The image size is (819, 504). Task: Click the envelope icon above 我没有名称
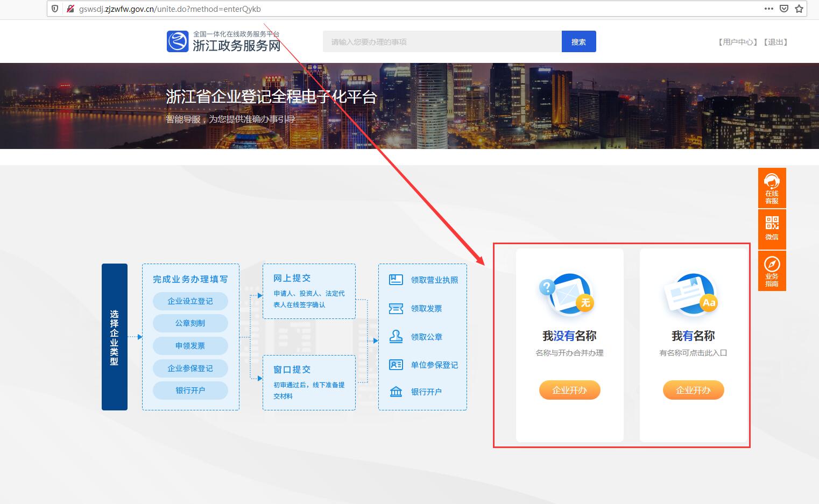click(569, 296)
